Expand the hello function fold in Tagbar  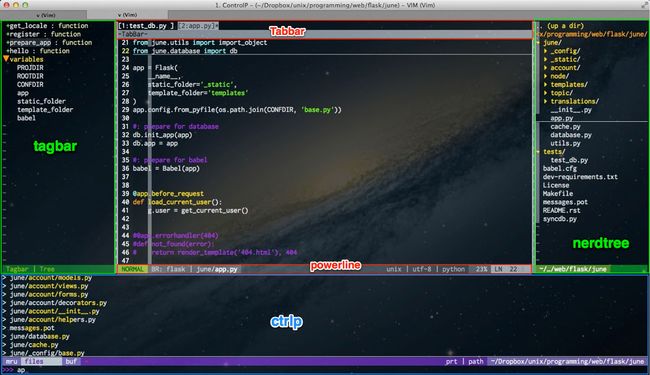7,51
